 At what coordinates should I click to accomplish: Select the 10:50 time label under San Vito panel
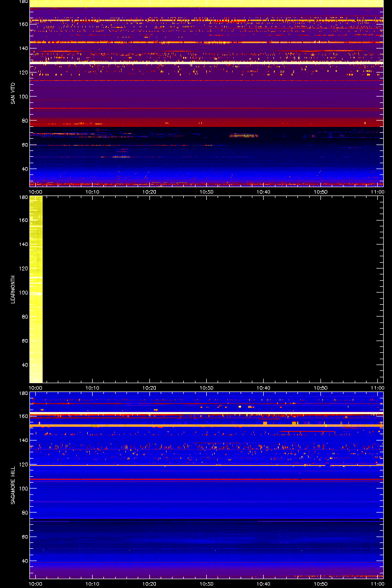pos(320,192)
